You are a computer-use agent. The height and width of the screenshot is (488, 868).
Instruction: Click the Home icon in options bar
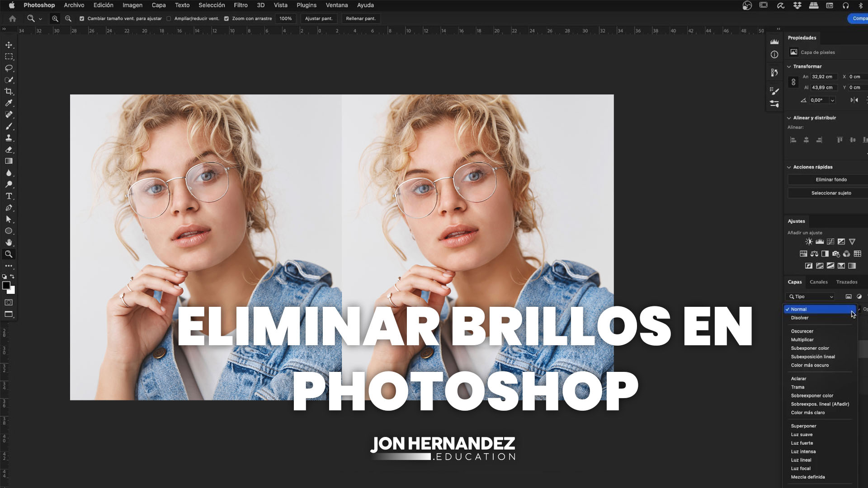pyautogui.click(x=13, y=19)
